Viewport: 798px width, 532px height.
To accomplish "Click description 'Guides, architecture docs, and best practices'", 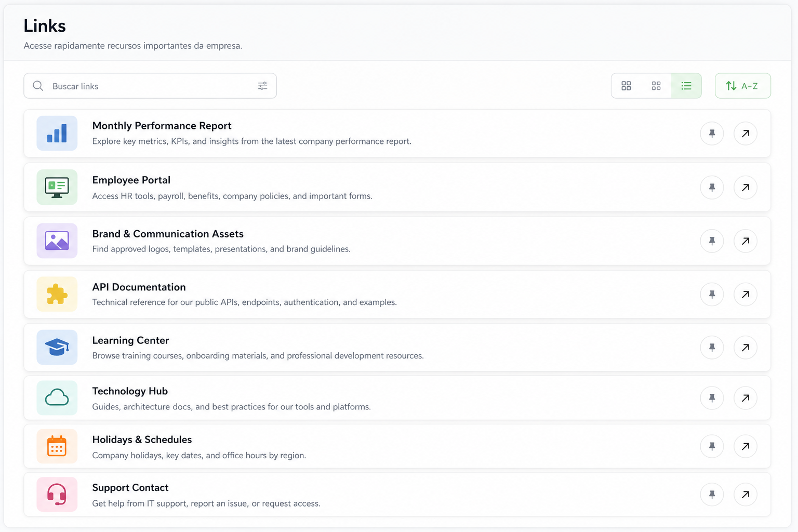I will tap(232, 407).
